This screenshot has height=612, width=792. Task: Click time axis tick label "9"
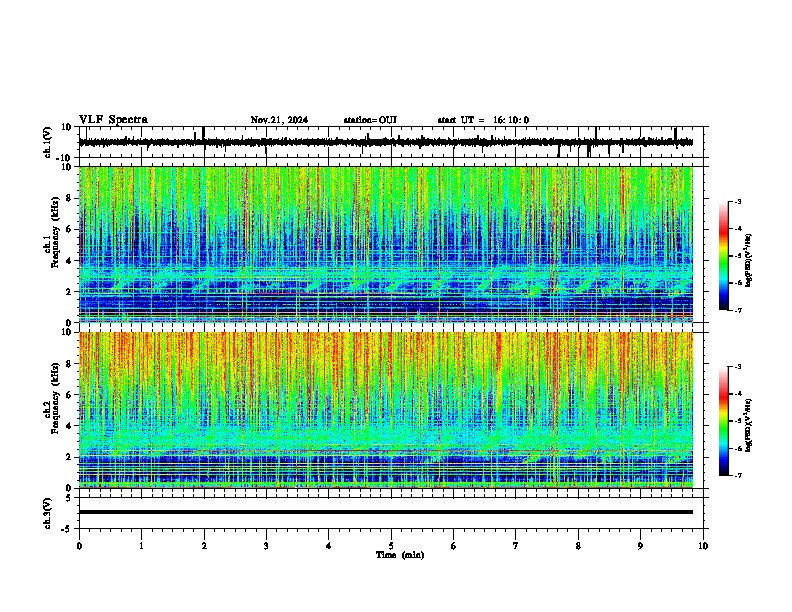tap(640, 546)
